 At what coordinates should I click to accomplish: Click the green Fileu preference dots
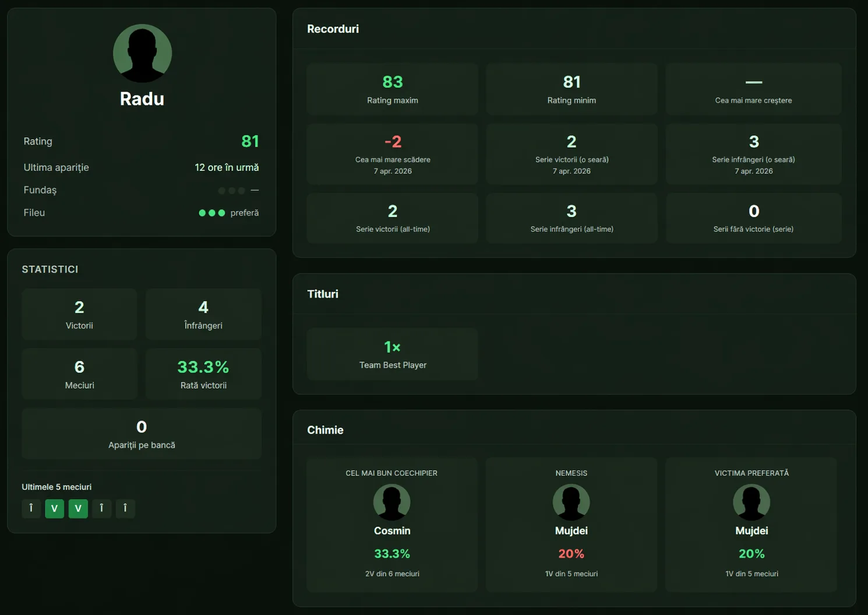coord(211,213)
